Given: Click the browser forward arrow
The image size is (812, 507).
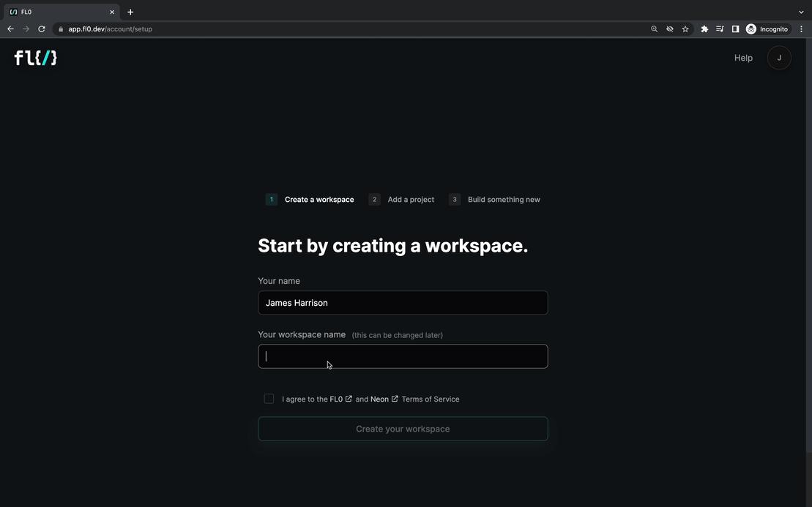Looking at the screenshot, I should (x=26, y=29).
